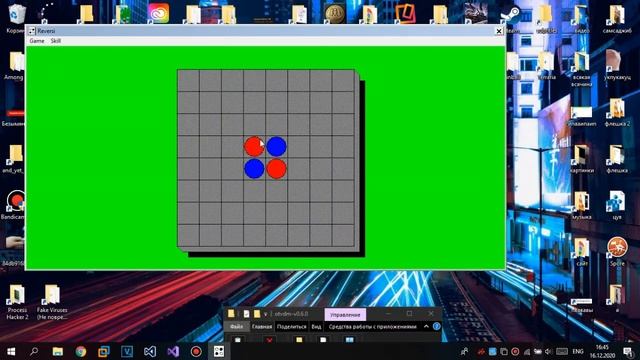This screenshot has width=640, height=360.
Task: Open the orange squares desktop shortcut
Action: [x=405, y=13]
